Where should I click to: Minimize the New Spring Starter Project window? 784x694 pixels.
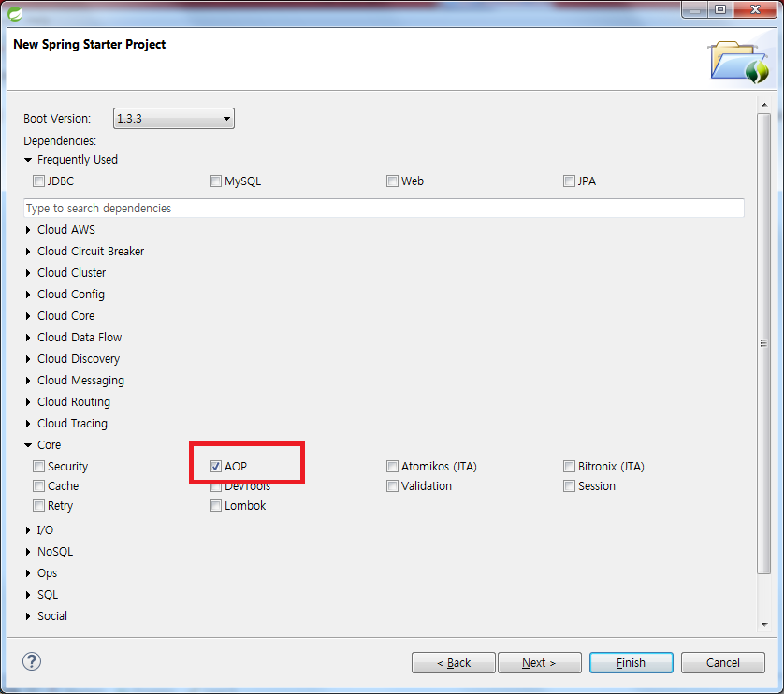click(x=694, y=9)
